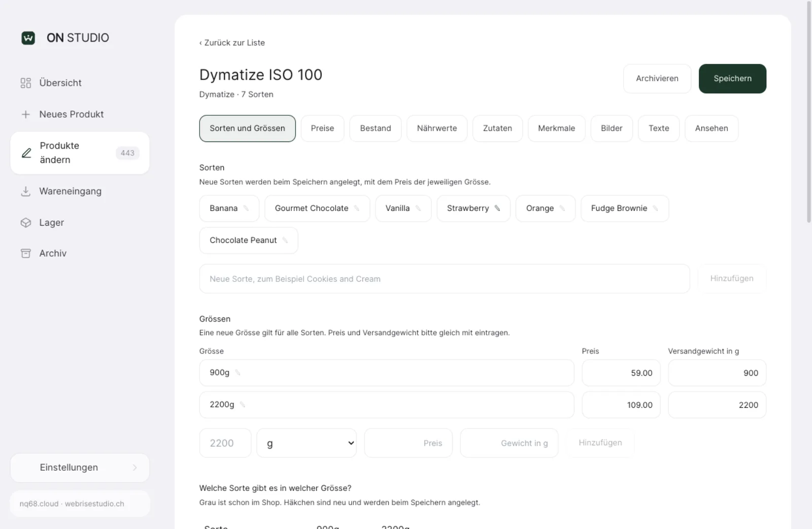
Task: Click the pencil icon beside Vanilla
Action: tap(418, 208)
